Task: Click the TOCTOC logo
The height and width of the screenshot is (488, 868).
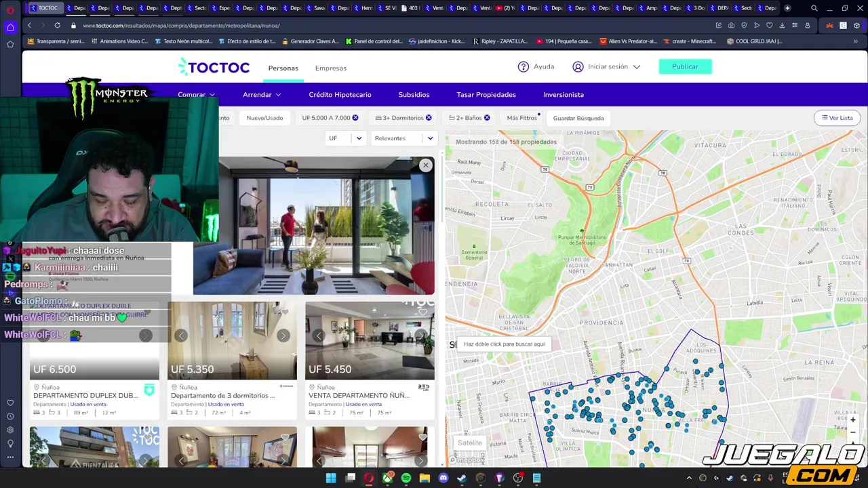Action: [x=214, y=66]
